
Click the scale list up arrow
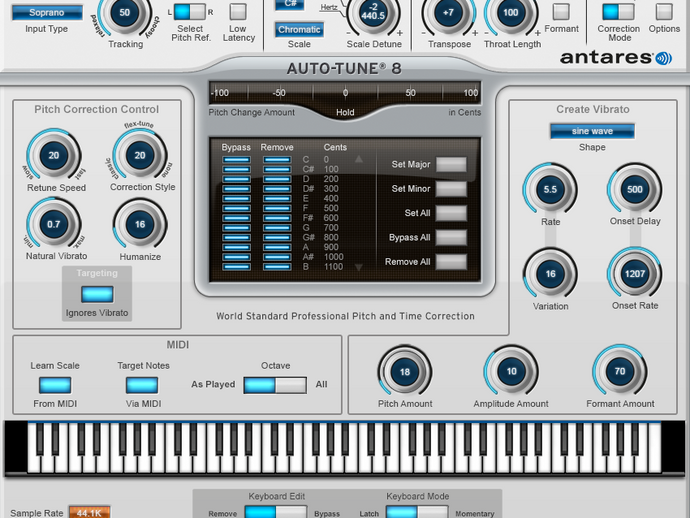(359, 159)
